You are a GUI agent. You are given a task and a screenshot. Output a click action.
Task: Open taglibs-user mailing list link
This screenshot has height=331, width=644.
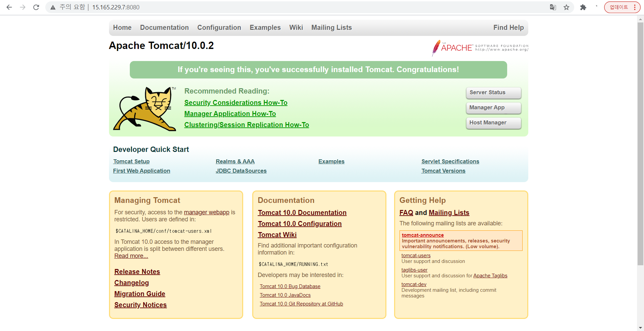(x=414, y=270)
